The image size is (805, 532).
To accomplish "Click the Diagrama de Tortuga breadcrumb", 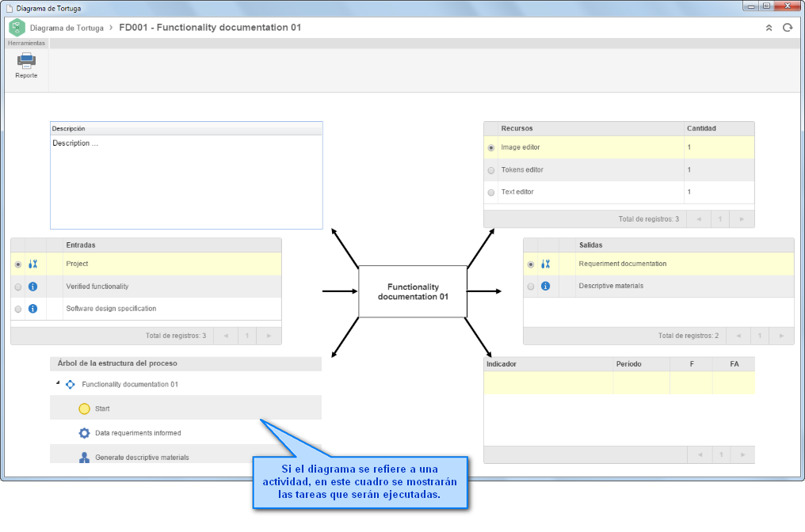I will (x=67, y=28).
